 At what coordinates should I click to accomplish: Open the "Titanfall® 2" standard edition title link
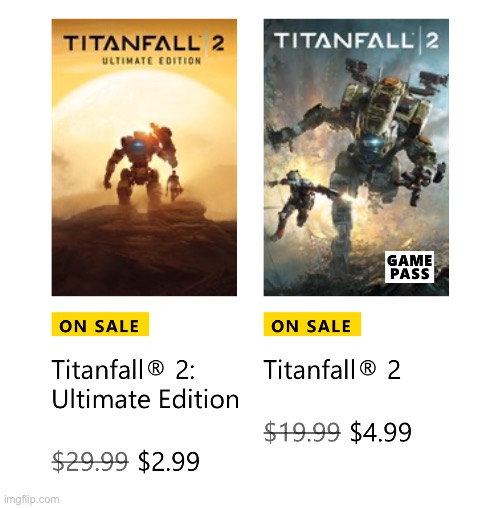[332, 370]
